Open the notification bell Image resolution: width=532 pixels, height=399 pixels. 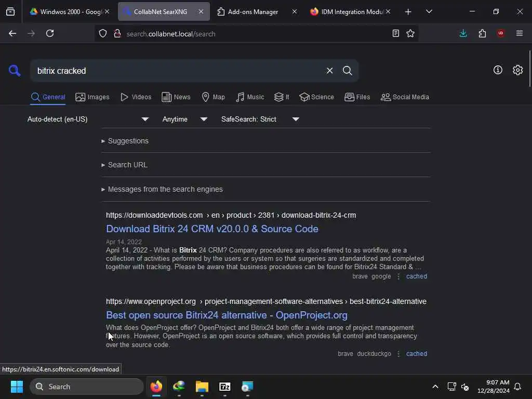517,387
